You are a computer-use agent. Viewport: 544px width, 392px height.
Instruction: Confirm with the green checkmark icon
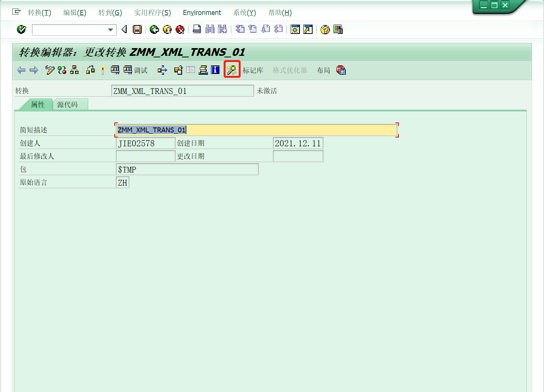point(21,29)
